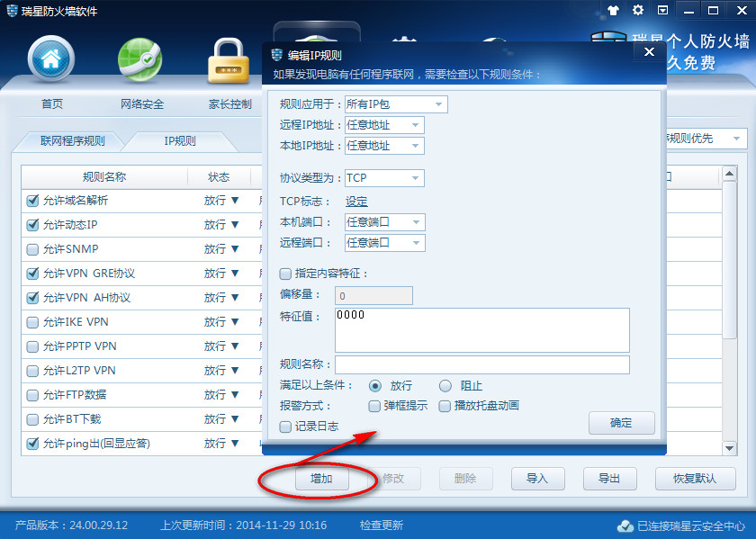Click the 规则名称 text field
The image size is (756, 539).
(x=481, y=364)
